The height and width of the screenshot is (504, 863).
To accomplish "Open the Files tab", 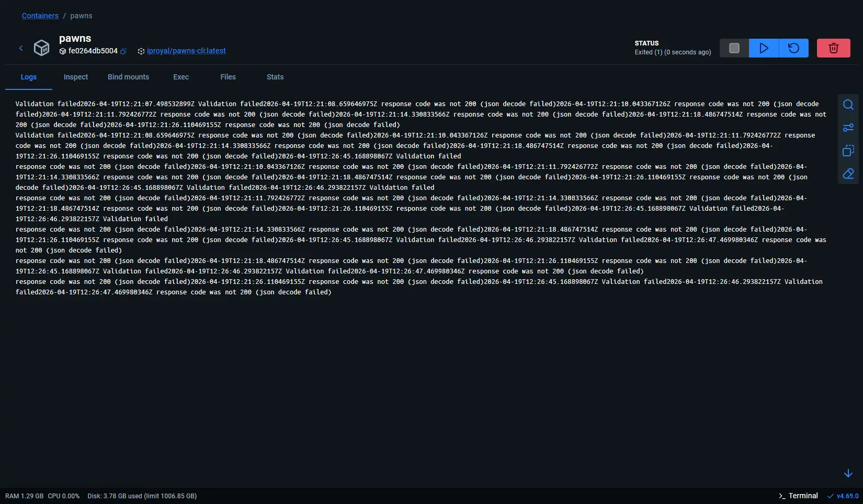I will [228, 77].
